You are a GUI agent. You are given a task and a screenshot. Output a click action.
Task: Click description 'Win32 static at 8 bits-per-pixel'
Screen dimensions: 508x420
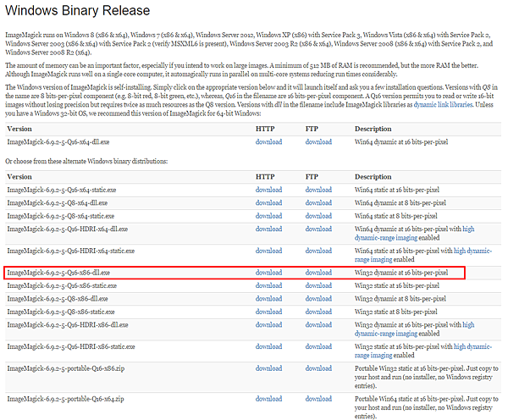(396, 312)
